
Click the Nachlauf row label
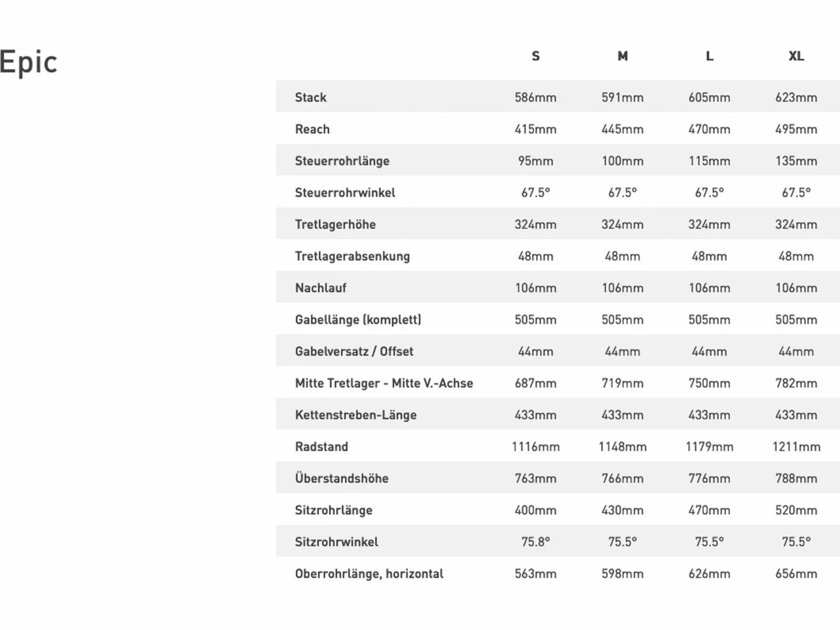pos(321,288)
